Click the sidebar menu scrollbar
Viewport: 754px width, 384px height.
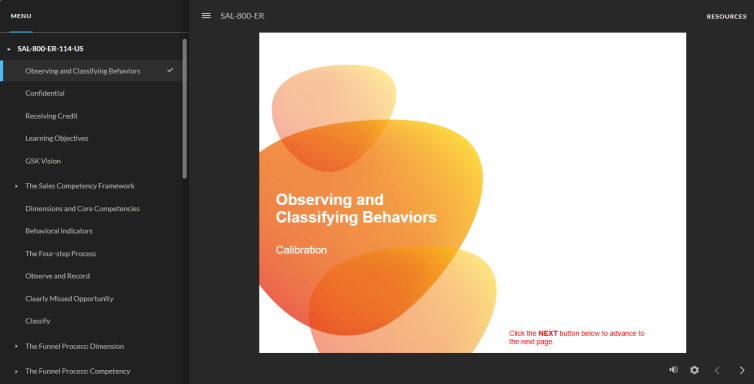tap(185, 109)
